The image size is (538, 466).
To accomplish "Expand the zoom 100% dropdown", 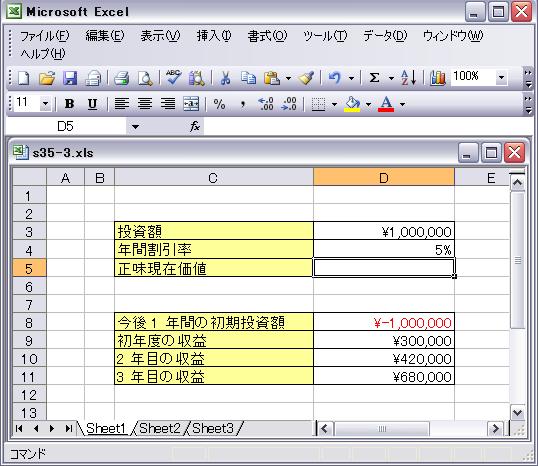I will click(x=501, y=78).
